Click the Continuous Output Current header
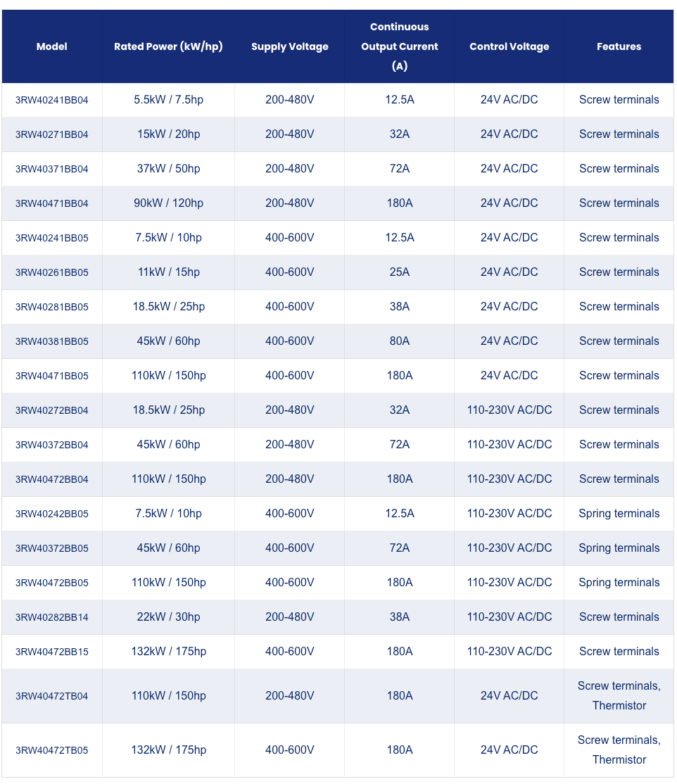Viewport: 677px width, 784px height. point(400,46)
